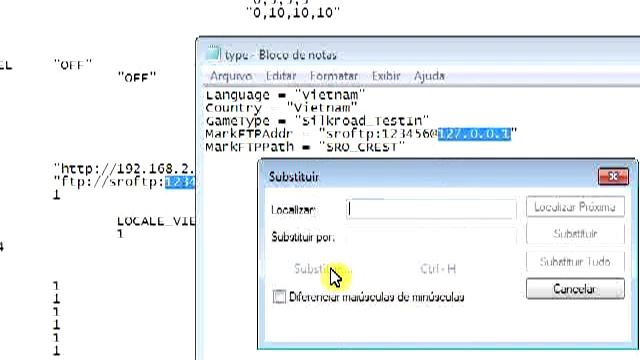Click the Notepad icon in the type title bar
Image resolution: width=640 pixels, height=360 pixels.
[x=213, y=54]
